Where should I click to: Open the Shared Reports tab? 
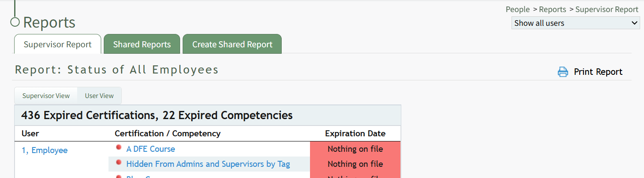click(x=142, y=45)
